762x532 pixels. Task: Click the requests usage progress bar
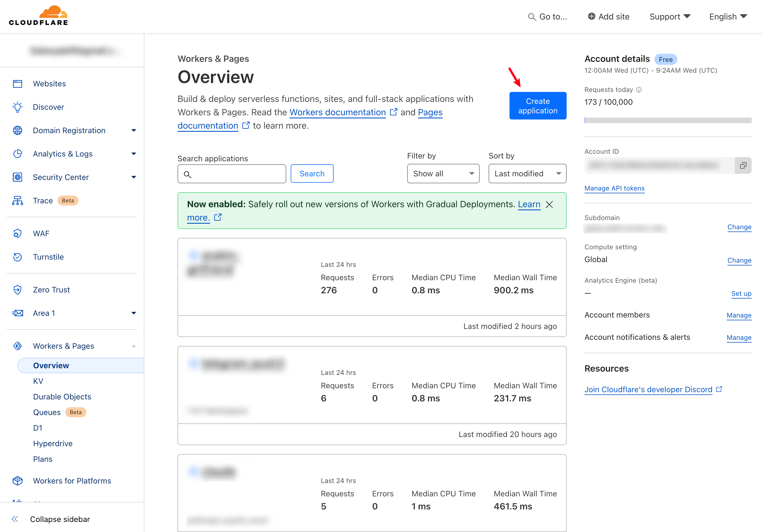(668, 120)
